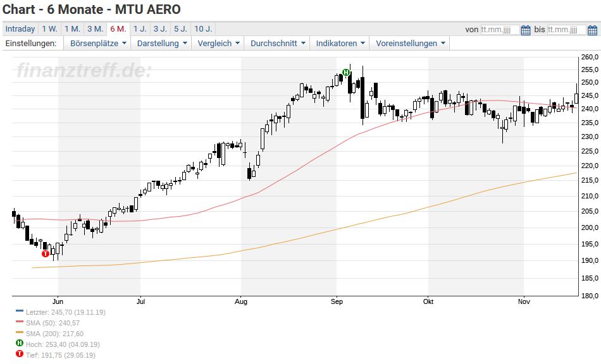
Task: Click the 'Einstellungen:' label
Action: [30, 43]
